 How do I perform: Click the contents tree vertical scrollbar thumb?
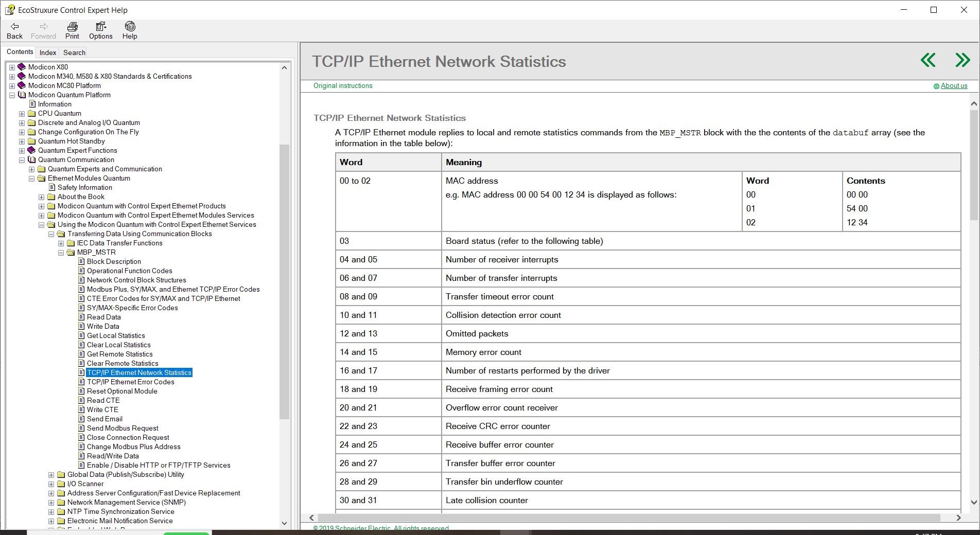pyautogui.click(x=284, y=281)
